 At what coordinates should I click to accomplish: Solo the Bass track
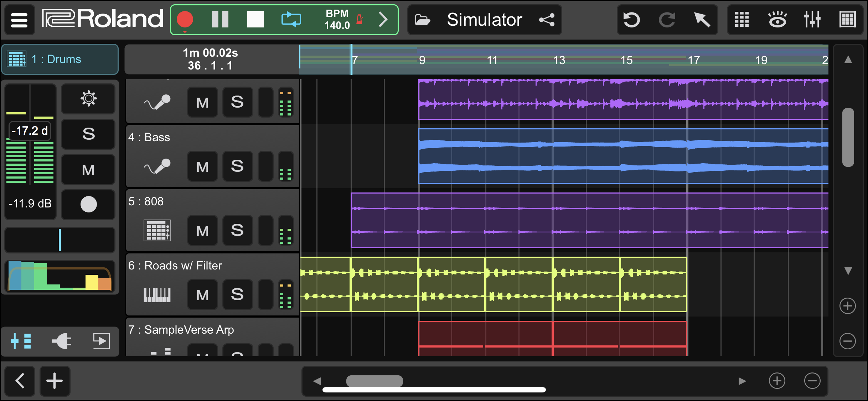tap(237, 166)
